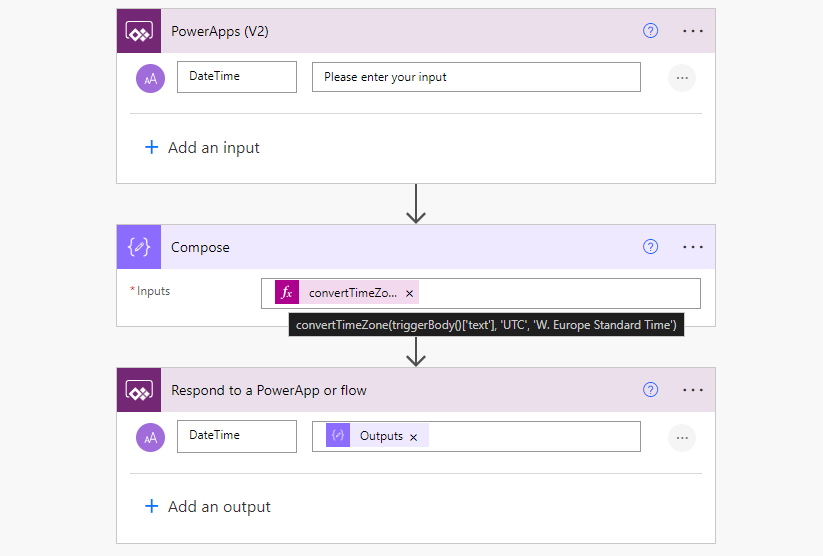Image resolution: width=823 pixels, height=556 pixels.
Task: Click text type icon beside output DateTime
Action: pos(151,437)
